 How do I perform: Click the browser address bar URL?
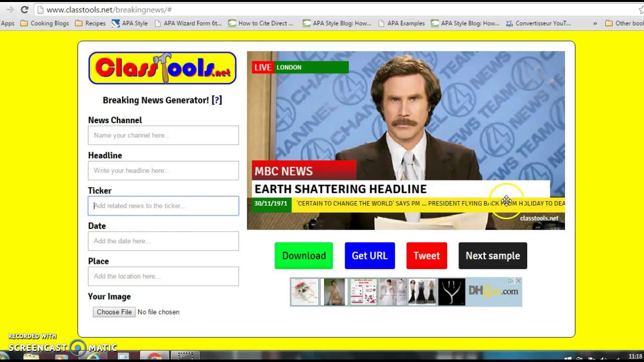[109, 10]
